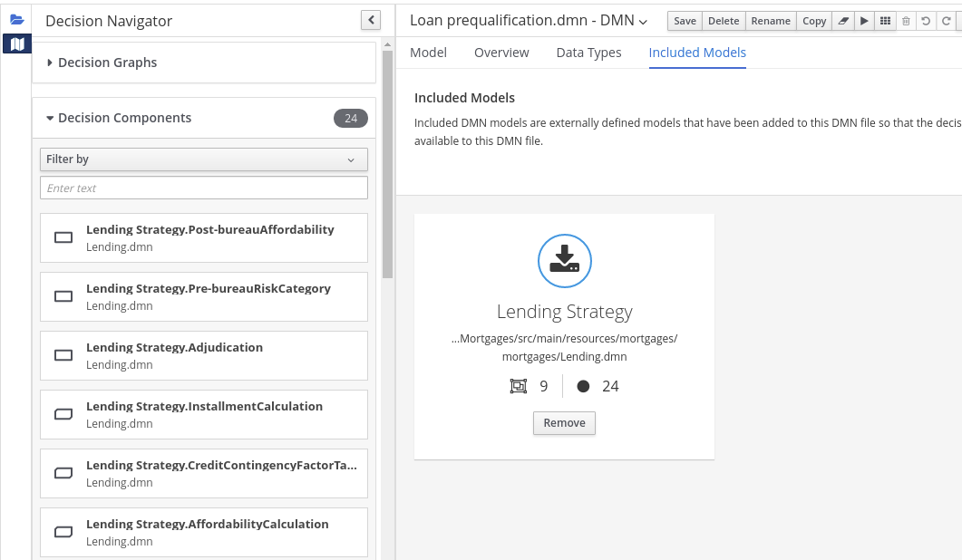Image resolution: width=962 pixels, height=560 pixels.
Task: Click the InstallmentCalculation node icon
Action: [63, 414]
